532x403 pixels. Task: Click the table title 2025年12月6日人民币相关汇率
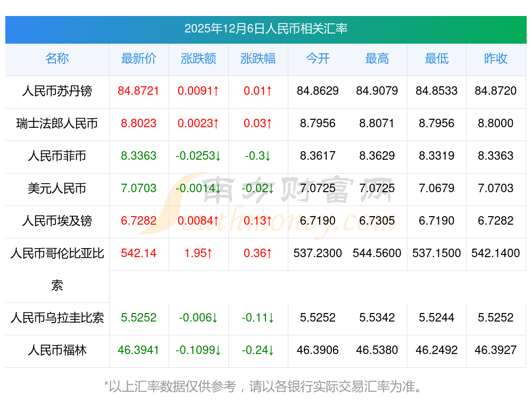(x=265, y=29)
